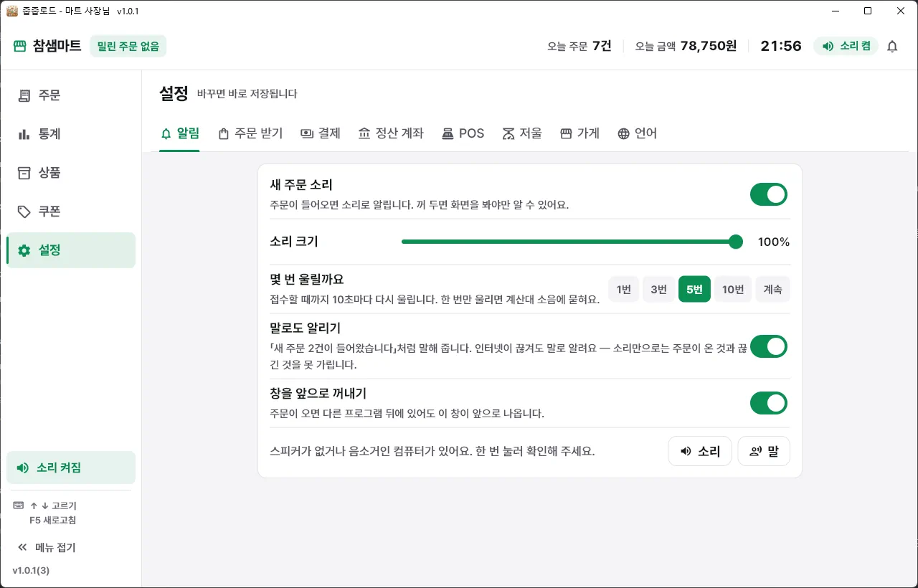Click the app icon in the title bar
The image size is (918, 588).
[x=11, y=11]
